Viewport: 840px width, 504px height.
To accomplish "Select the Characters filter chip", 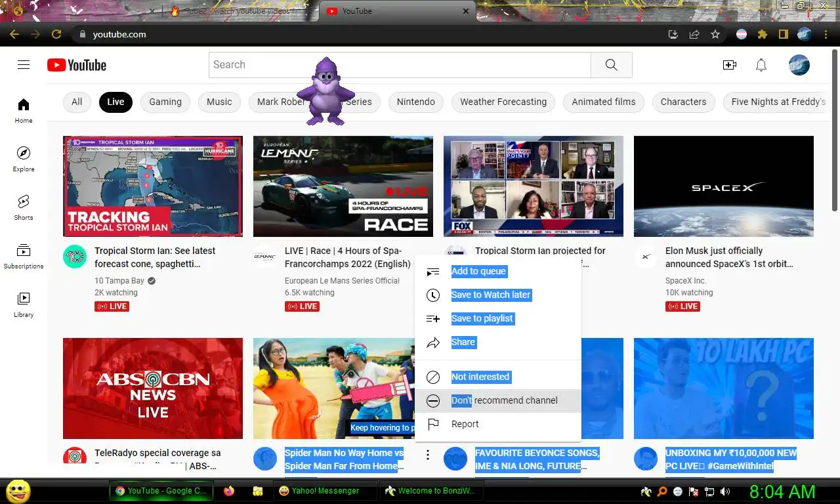I will point(683,102).
